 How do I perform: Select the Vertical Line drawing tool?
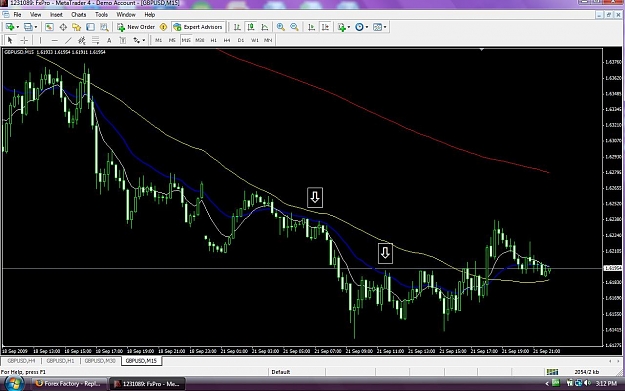coord(40,40)
